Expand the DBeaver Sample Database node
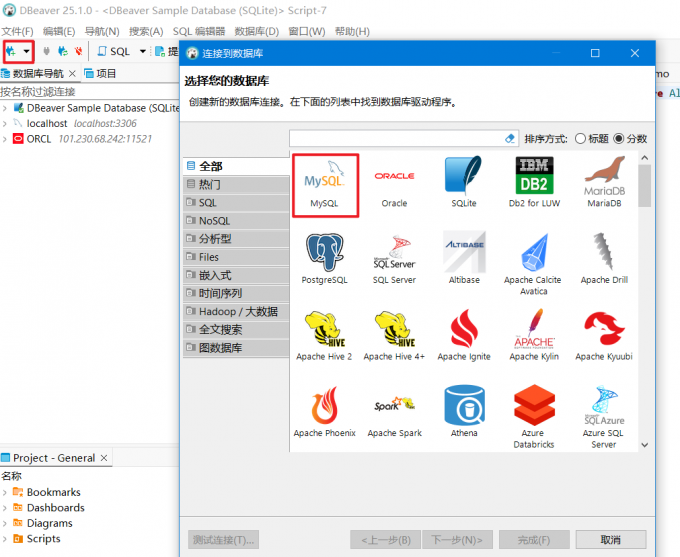The image size is (680, 557). (x=5, y=108)
